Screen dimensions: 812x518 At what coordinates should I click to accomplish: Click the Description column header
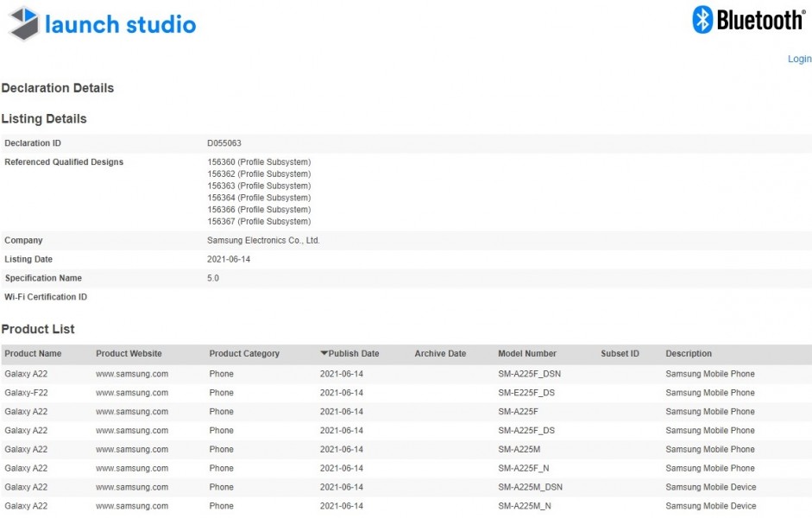tap(689, 354)
